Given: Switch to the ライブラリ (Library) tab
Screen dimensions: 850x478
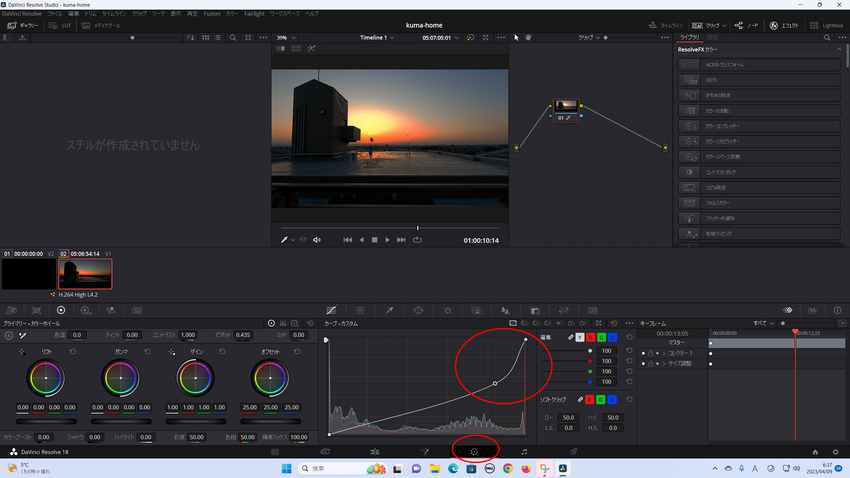Looking at the screenshot, I should (690, 37).
